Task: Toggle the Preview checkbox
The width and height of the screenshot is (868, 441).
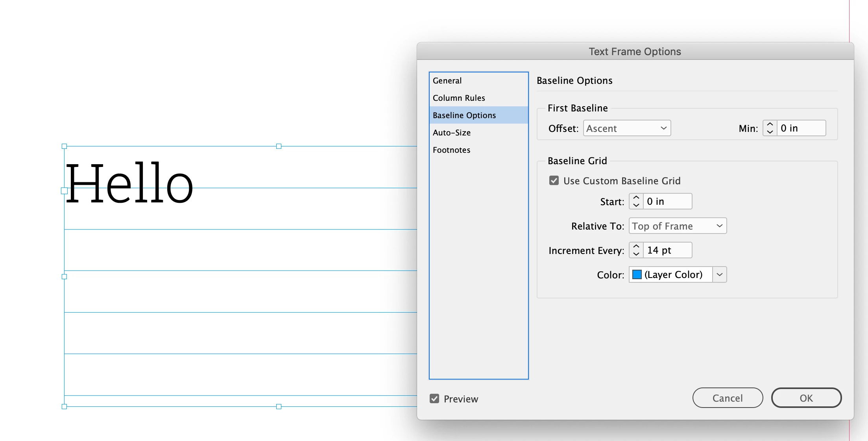Action: click(x=434, y=398)
